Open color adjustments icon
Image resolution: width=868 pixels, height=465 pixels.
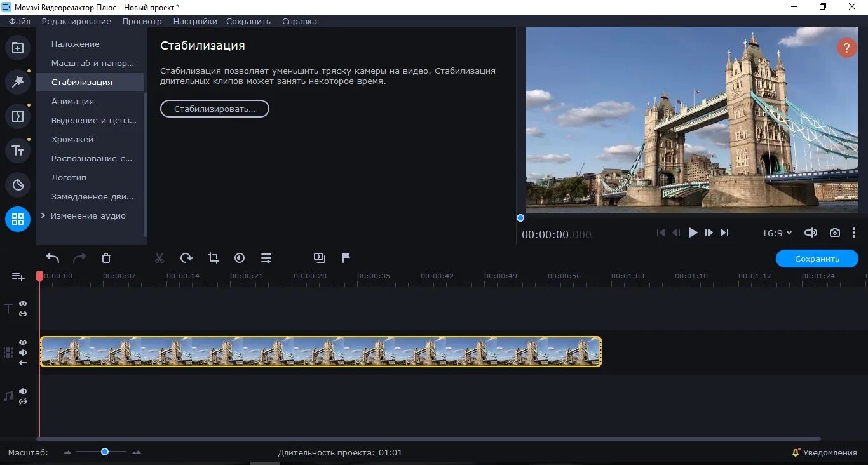240,258
